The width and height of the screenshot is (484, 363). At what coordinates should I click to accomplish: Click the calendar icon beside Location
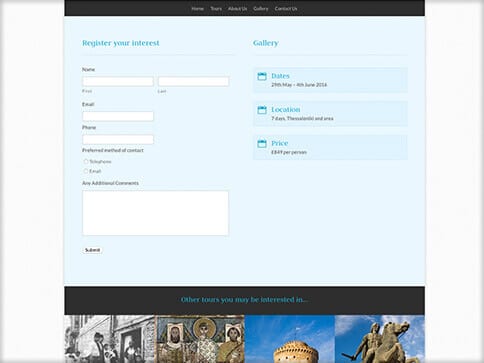[262, 110]
